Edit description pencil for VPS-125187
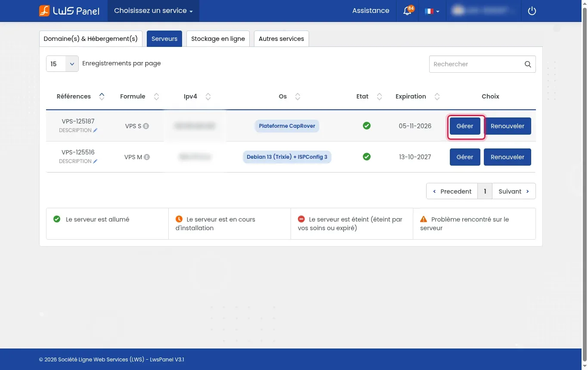Viewport: 588px width, 370px height. point(95,130)
